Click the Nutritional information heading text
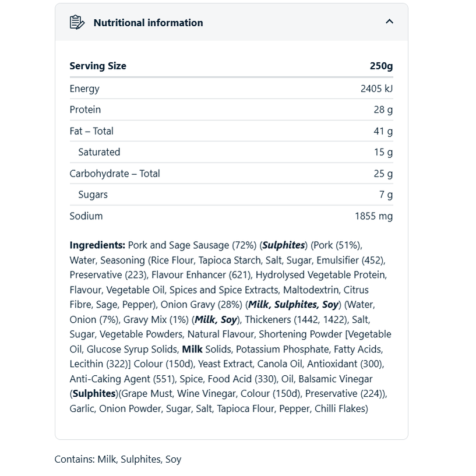This screenshot has width=476, height=476. [x=148, y=23]
